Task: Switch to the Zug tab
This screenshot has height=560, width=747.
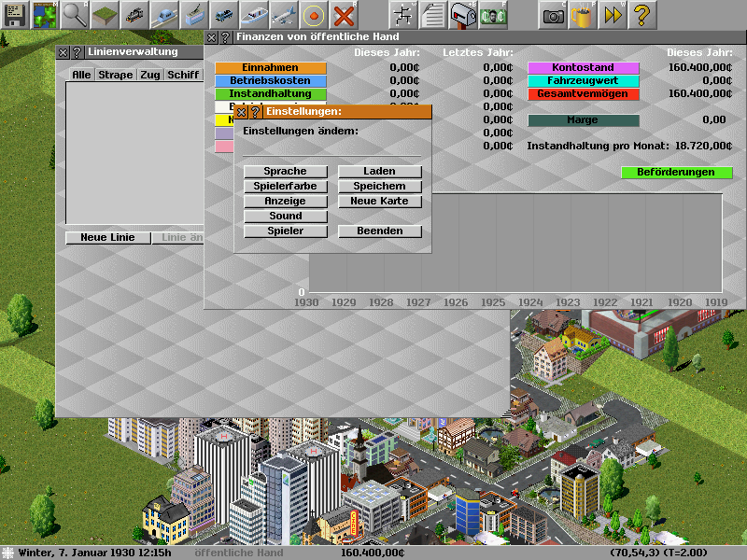Action: [150, 75]
